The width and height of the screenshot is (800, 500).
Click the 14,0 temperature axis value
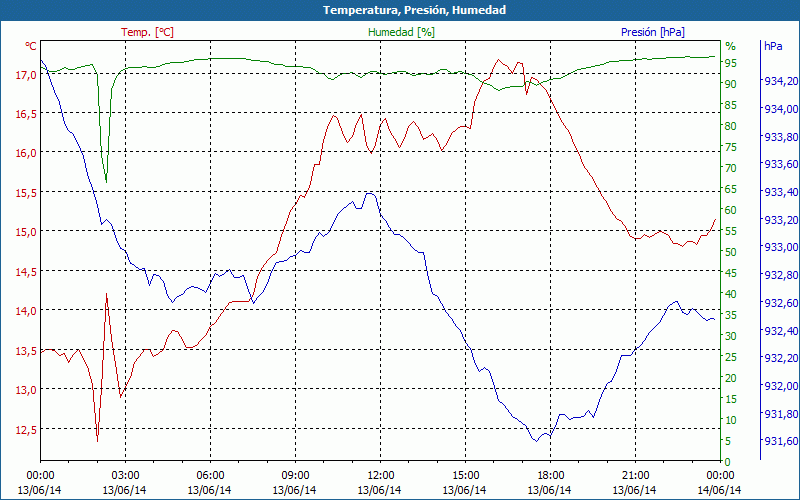25,311
